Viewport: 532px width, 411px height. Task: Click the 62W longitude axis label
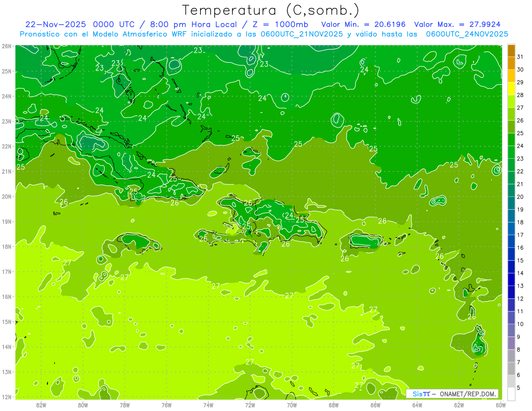(x=459, y=405)
